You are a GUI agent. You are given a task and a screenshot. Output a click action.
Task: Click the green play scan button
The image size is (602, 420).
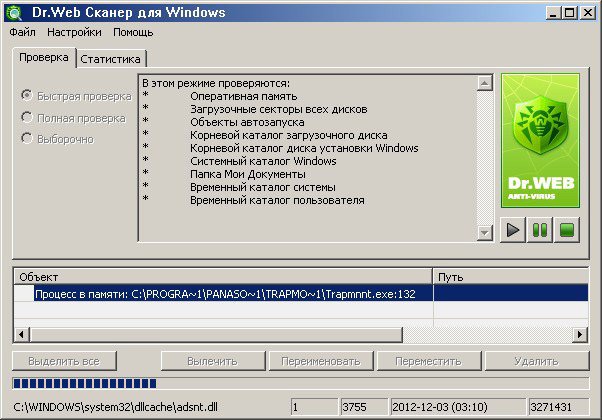click(513, 231)
